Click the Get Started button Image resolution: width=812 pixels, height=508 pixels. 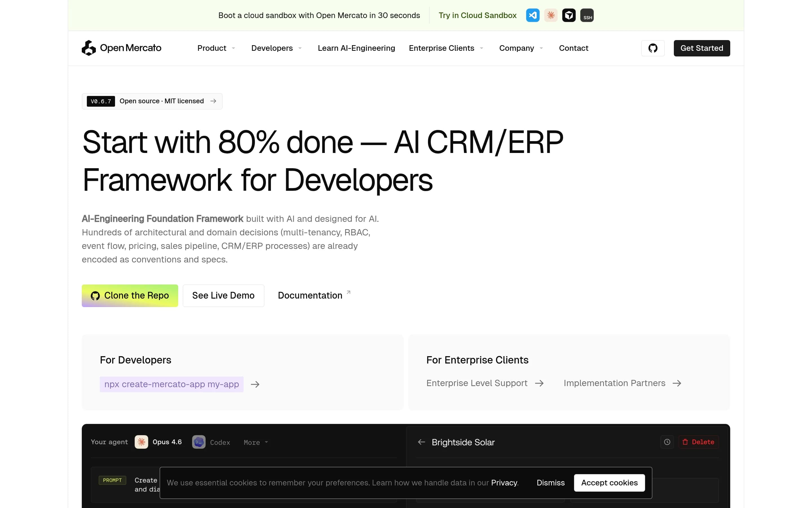click(701, 48)
